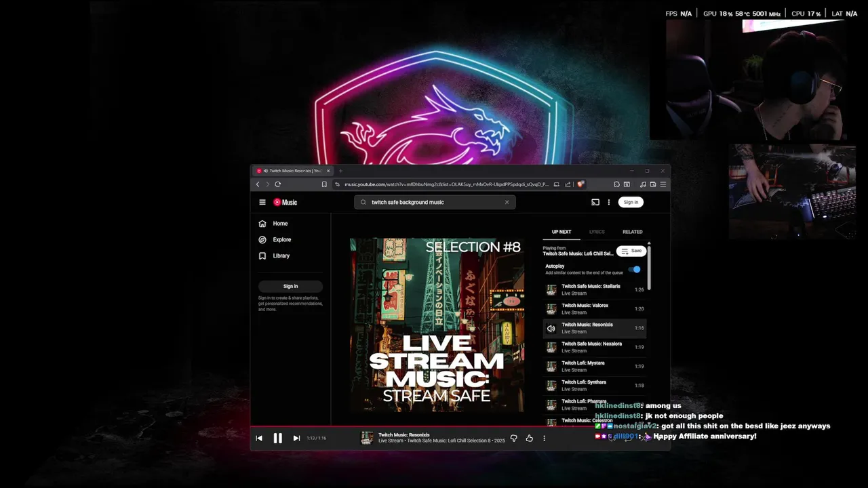Click the browser address bar URL
Screen dimensions: 868x488
[x=446, y=184]
